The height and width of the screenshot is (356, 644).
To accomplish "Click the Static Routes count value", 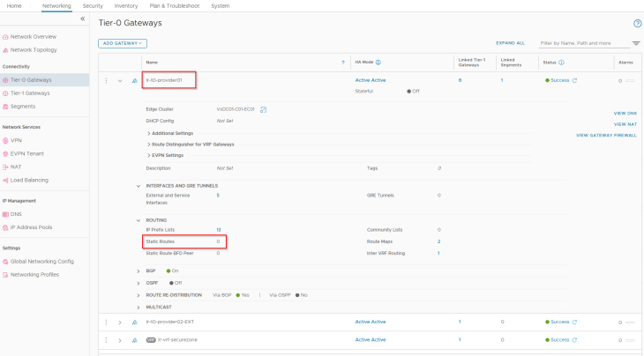I will (218, 241).
